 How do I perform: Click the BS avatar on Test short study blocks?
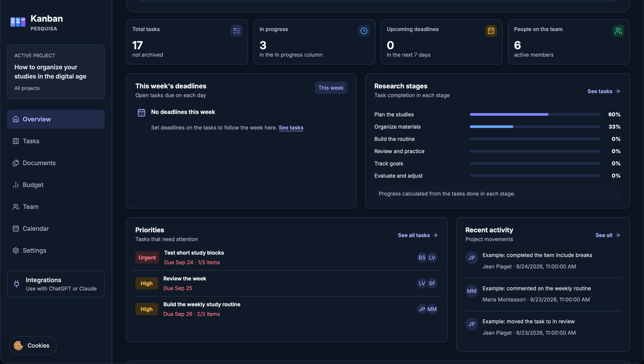click(x=422, y=257)
